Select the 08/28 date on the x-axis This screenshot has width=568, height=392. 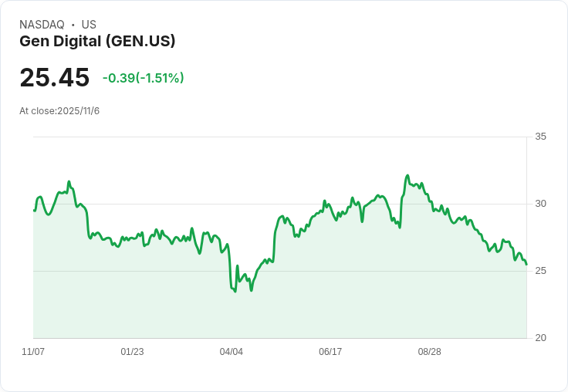click(429, 352)
